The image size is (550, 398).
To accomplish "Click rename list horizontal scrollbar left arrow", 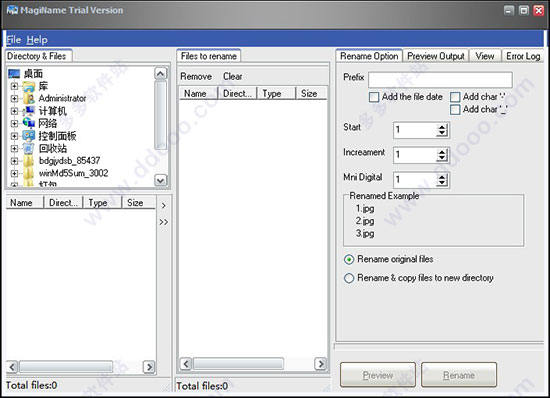I will click(186, 364).
